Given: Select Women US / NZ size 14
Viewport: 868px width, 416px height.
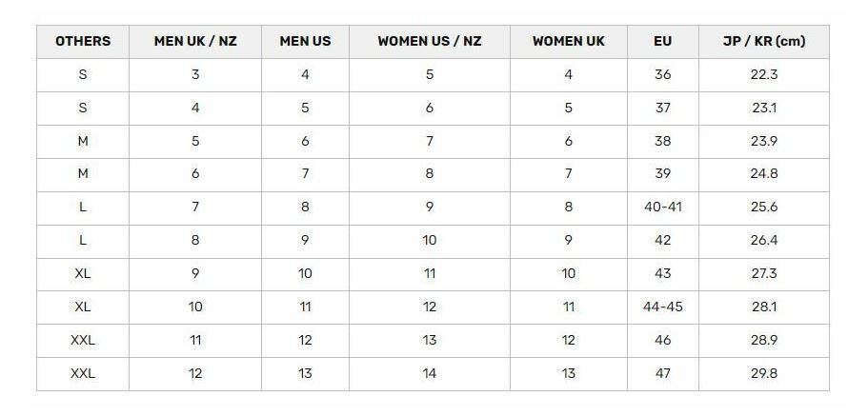Looking at the screenshot, I should tap(430, 374).
